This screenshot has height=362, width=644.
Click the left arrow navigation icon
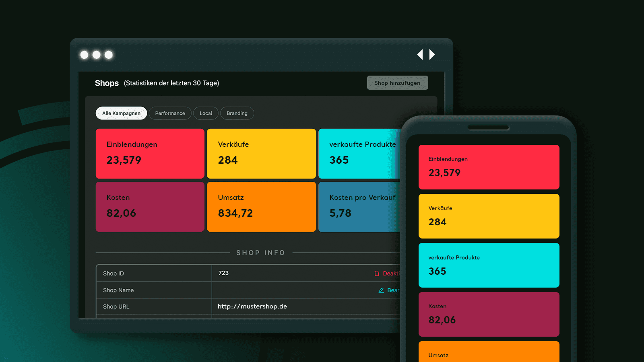click(x=420, y=54)
